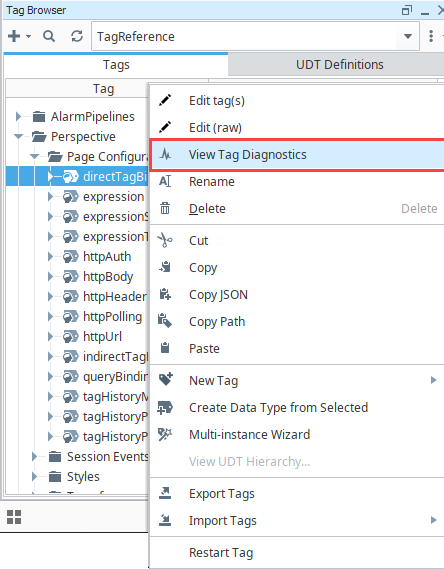Click the grid icon at bottom left
This screenshot has width=444, height=569.
tap(14, 517)
